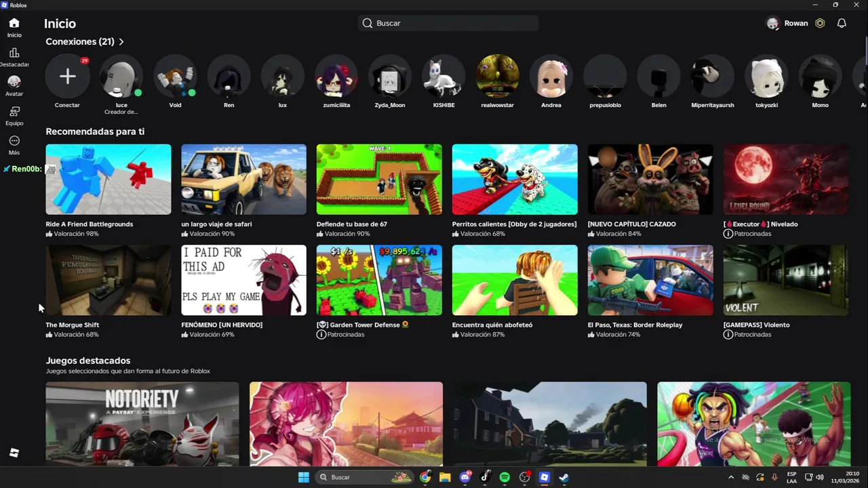868x488 pixels.
Task: Open El Paso, Texas: Border Roleplay game
Action: [x=650, y=280]
